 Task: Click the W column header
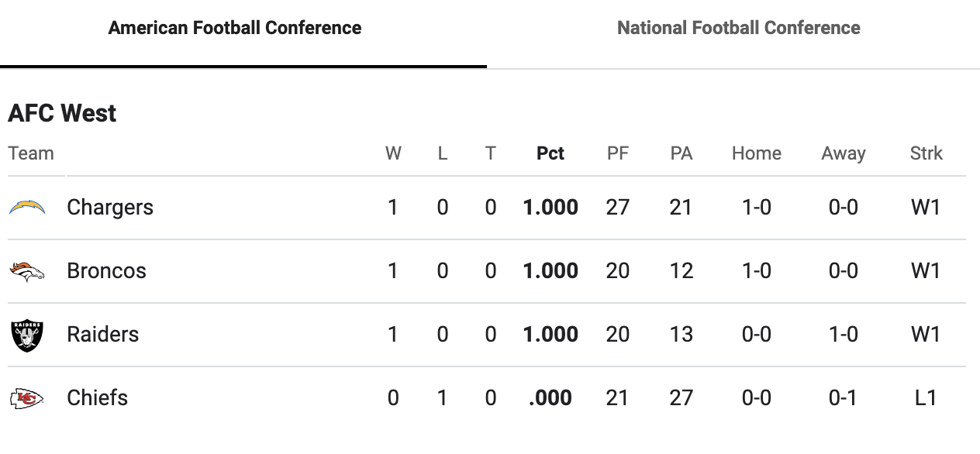coord(393,153)
